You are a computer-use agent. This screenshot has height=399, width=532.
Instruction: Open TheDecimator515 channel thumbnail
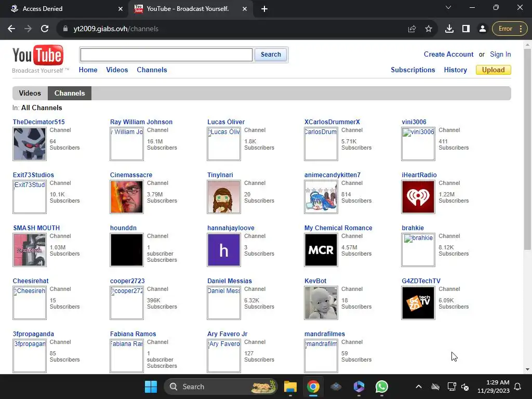30,144
